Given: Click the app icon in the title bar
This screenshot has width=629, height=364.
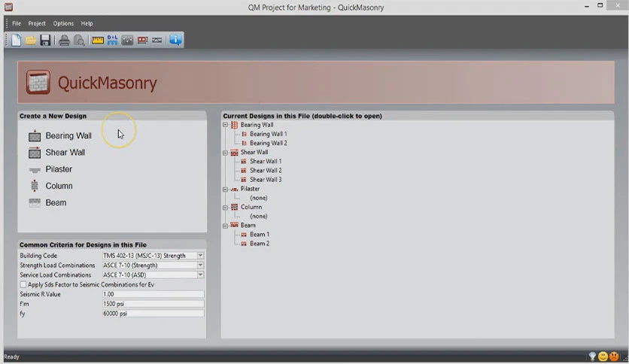Looking at the screenshot, I should click(x=8, y=7).
